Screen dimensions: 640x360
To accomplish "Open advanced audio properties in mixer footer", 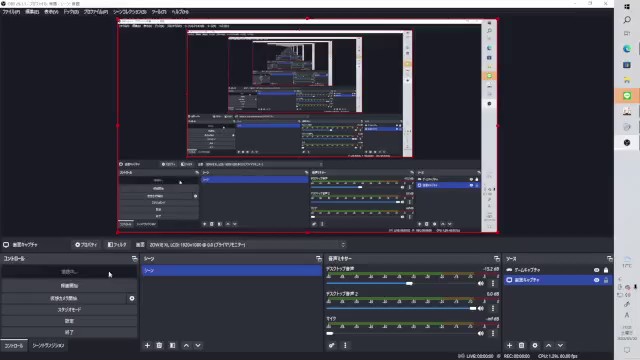I will pos(331,345).
